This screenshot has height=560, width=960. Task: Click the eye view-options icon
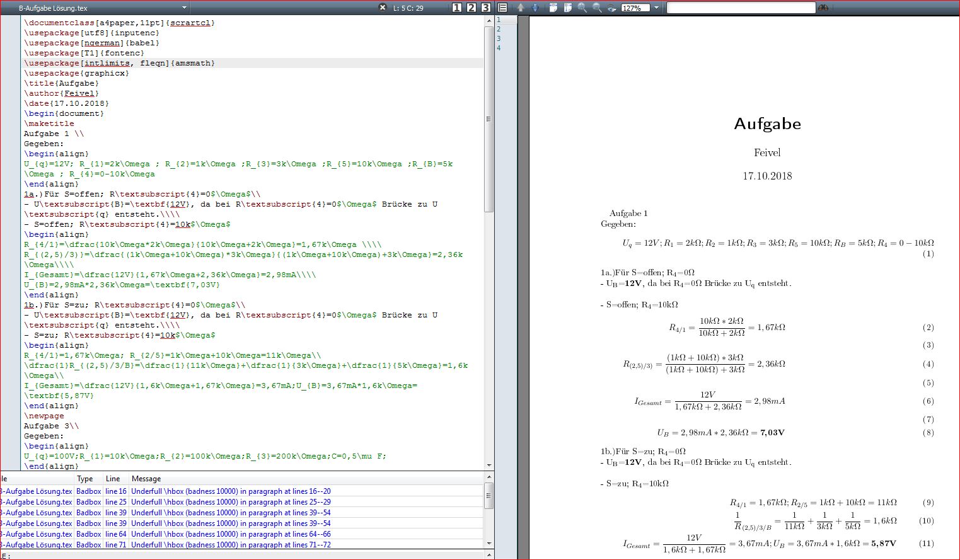point(611,8)
